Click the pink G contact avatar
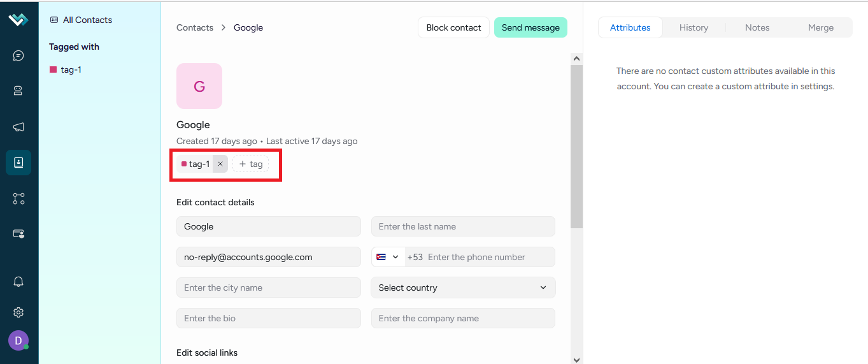868x364 pixels. (x=199, y=86)
